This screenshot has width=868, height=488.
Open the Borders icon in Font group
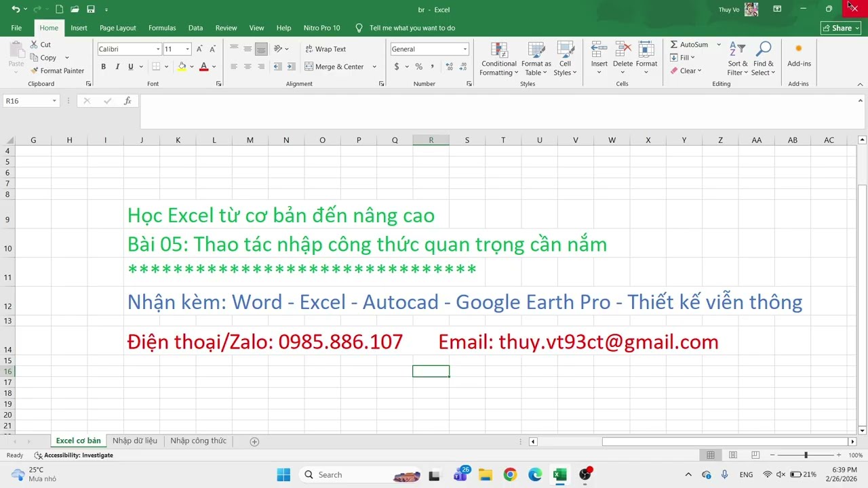tap(156, 66)
